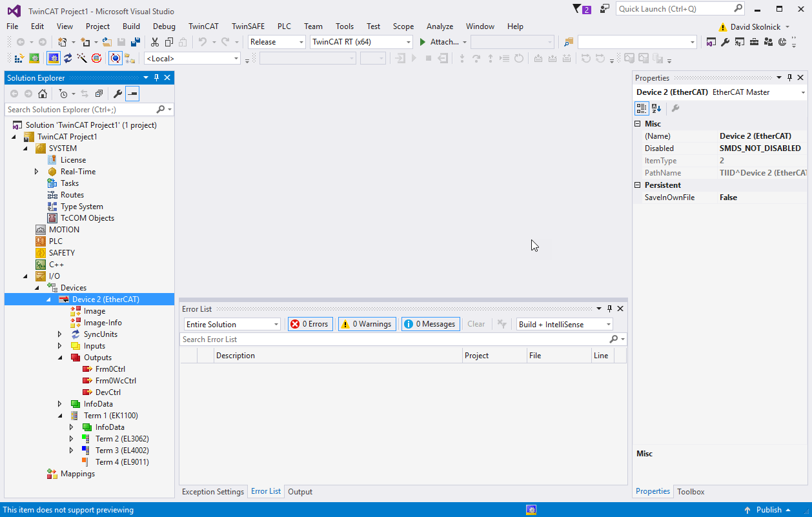Image resolution: width=812 pixels, height=517 pixels.
Task: Click Publish in the status bar
Action: point(768,510)
